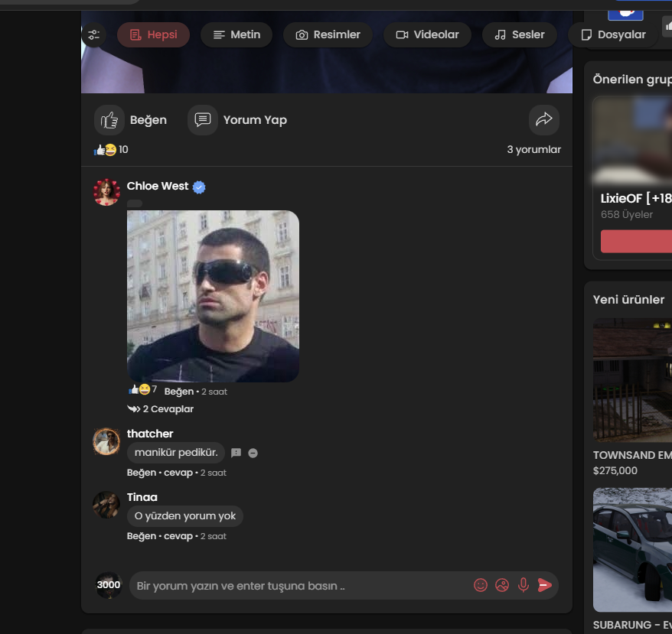Open the SUBARUNG car product image

click(x=632, y=550)
